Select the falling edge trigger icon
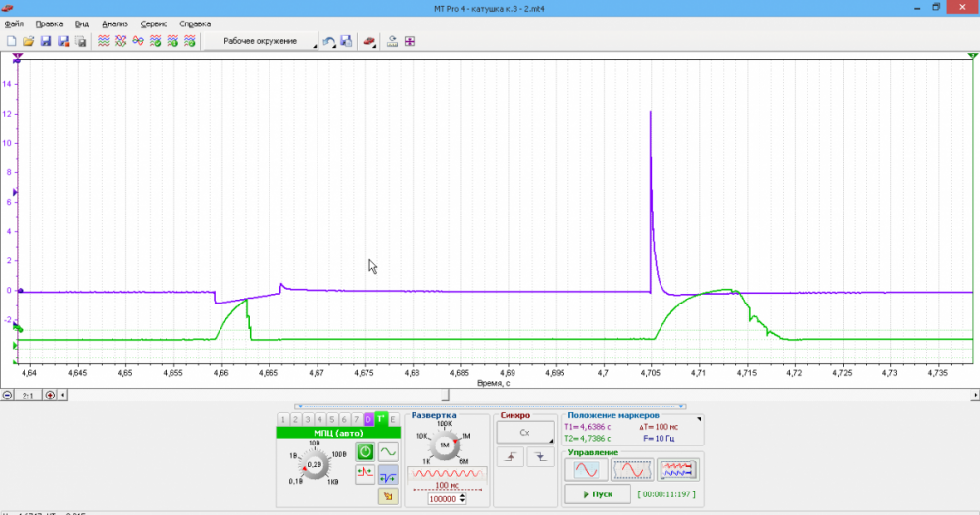980x515 pixels. [540, 457]
